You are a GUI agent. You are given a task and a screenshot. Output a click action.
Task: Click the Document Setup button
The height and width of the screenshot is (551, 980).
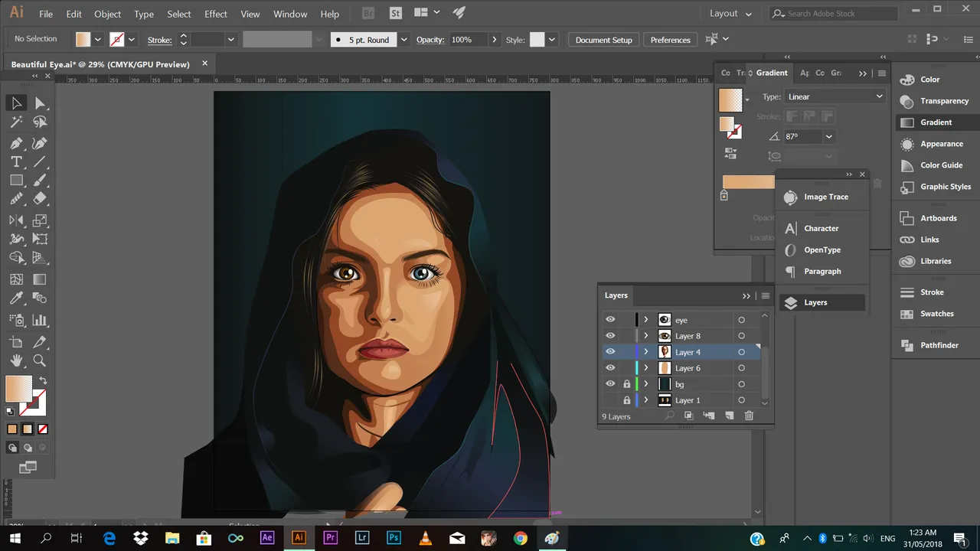click(604, 40)
